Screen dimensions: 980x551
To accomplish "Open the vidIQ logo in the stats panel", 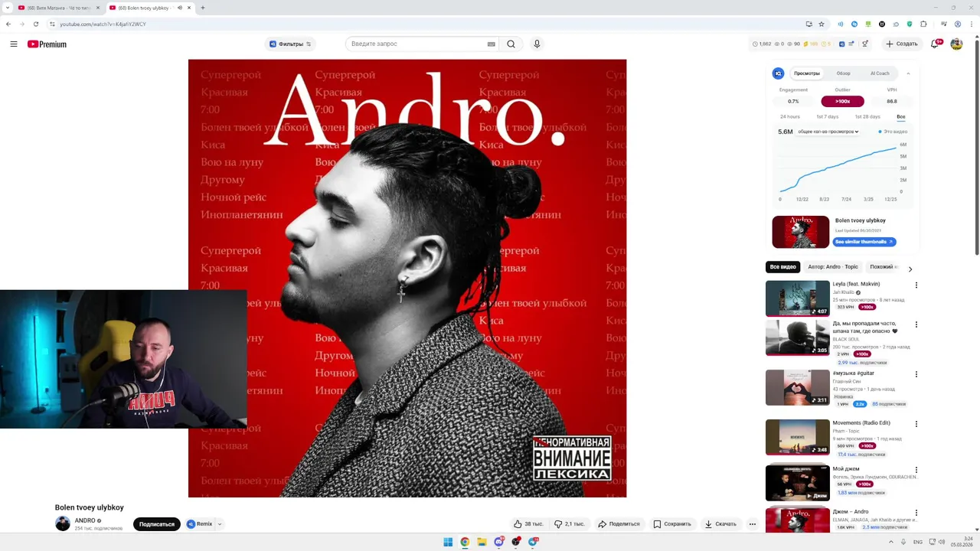I will [779, 73].
